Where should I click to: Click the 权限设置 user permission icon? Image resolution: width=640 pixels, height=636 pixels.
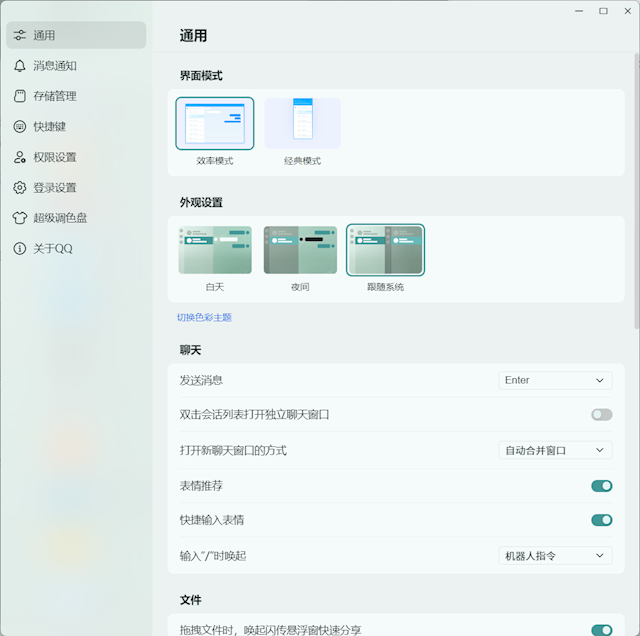pyautogui.click(x=20, y=157)
